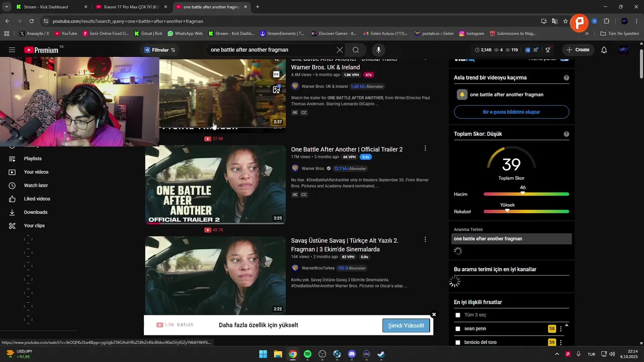644x362 pixels.
Task: Open the Filtreler filter dropdown
Action: 160,50
